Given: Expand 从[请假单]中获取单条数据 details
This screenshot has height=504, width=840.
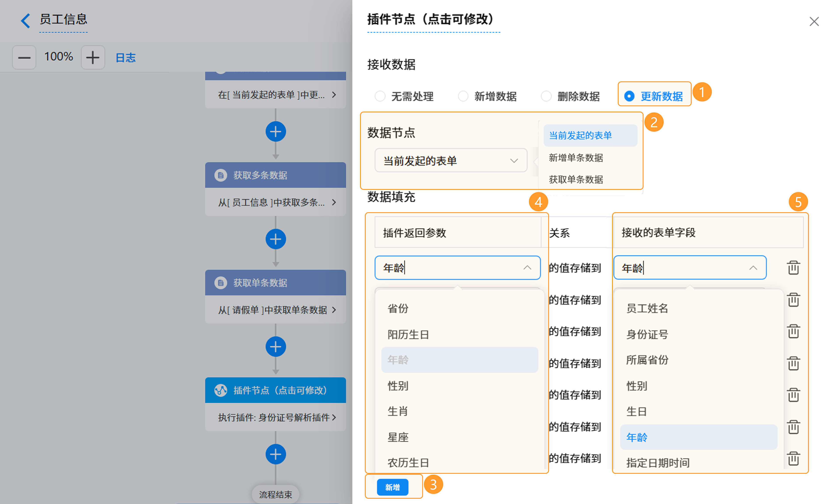Looking at the screenshot, I should 275,310.
